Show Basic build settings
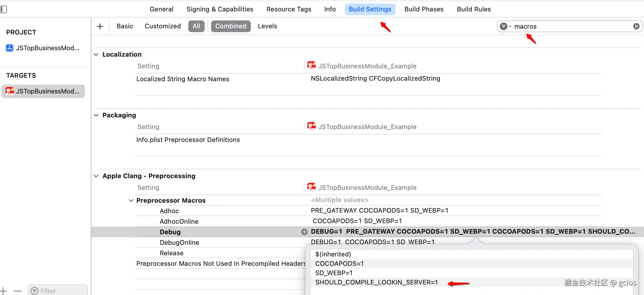 tap(125, 26)
